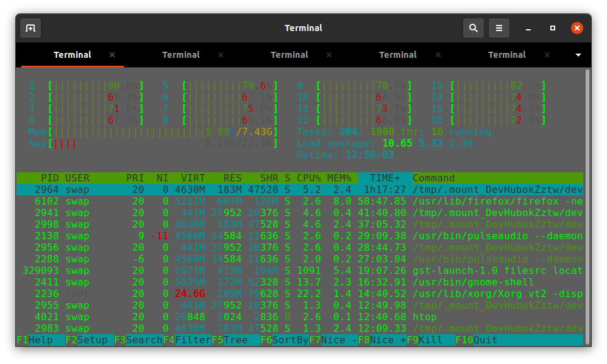Viewport: 607px width, 364px height.
Task: Switch to the fifth Terminal tab
Action: pos(506,54)
